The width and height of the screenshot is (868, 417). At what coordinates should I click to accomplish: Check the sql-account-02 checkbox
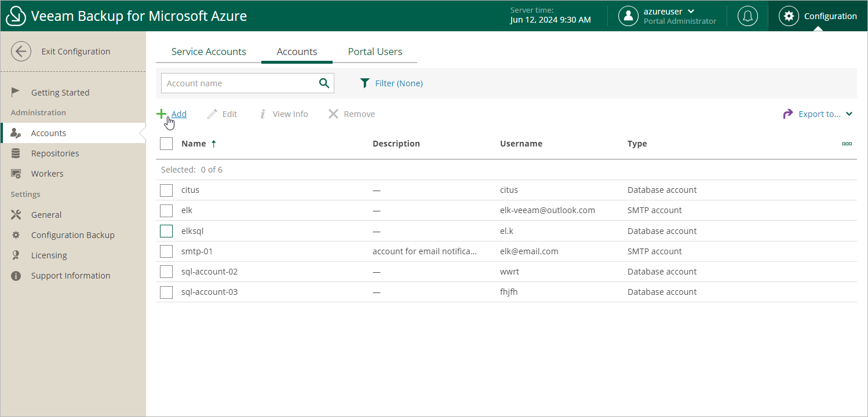pyautogui.click(x=166, y=272)
